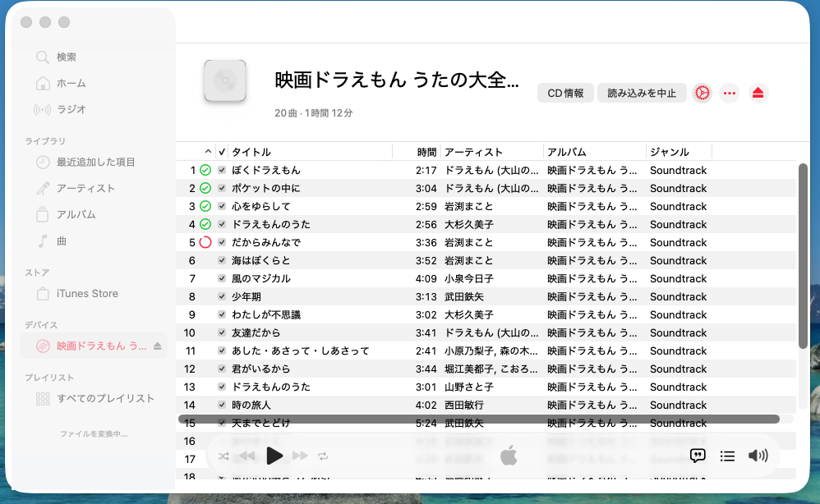Click the checkmark column header

pyautogui.click(x=222, y=152)
